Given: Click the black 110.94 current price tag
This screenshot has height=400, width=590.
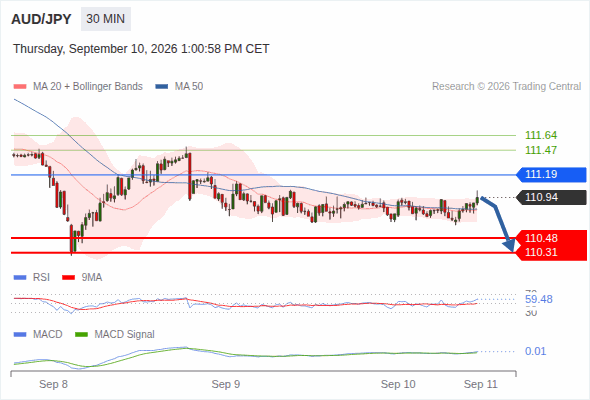Looking at the screenshot, I should 551,197.
